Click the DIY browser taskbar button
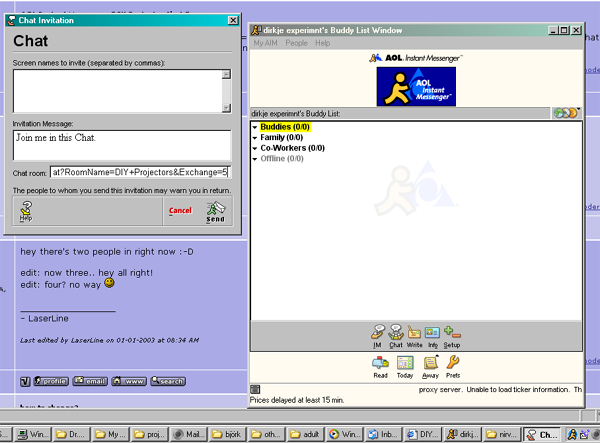The height and width of the screenshot is (443, 600). pos(422,434)
